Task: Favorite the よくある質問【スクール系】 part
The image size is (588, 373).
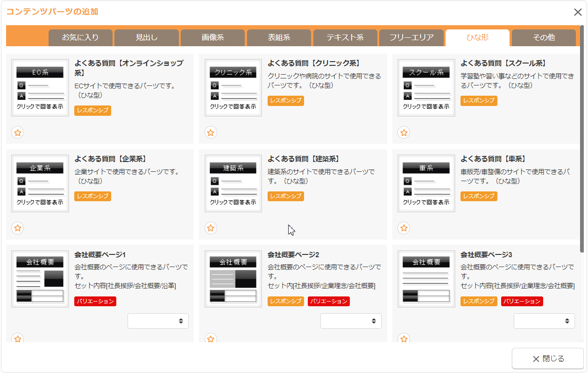Action: pos(404,133)
